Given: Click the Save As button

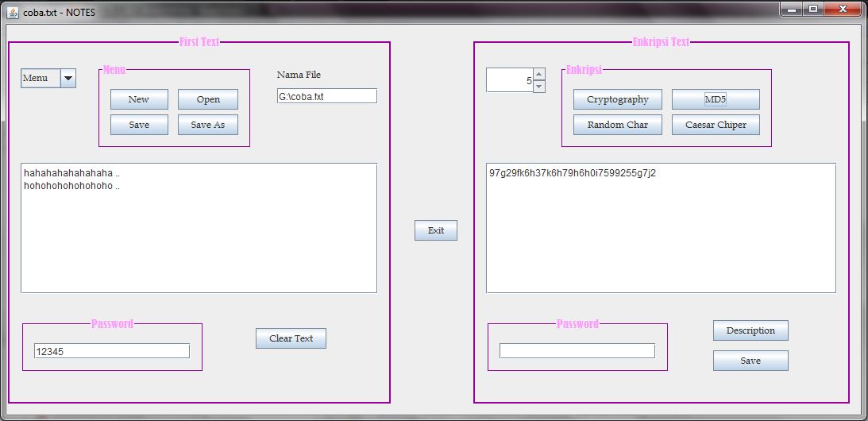Looking at the screenshot, I should coord(208,125).
